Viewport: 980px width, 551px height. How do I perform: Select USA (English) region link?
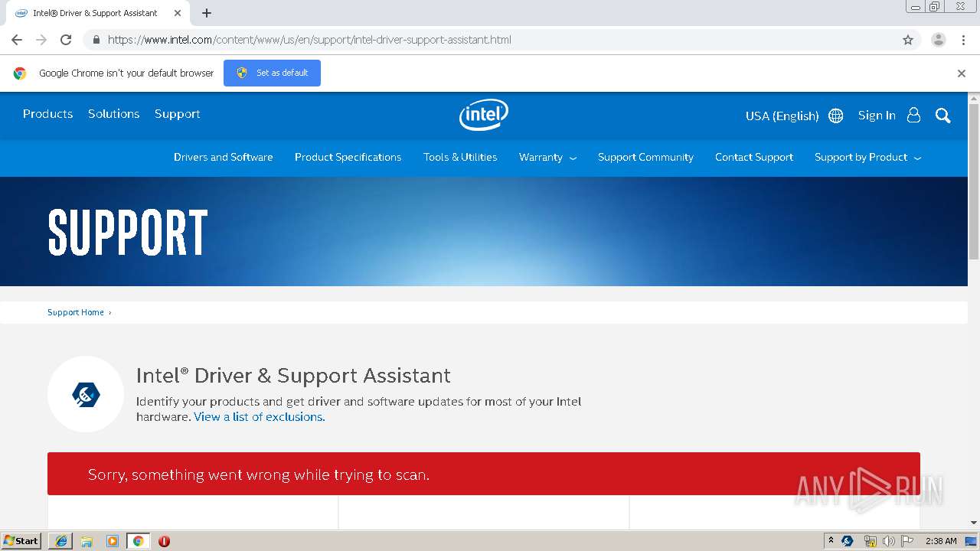782,116
